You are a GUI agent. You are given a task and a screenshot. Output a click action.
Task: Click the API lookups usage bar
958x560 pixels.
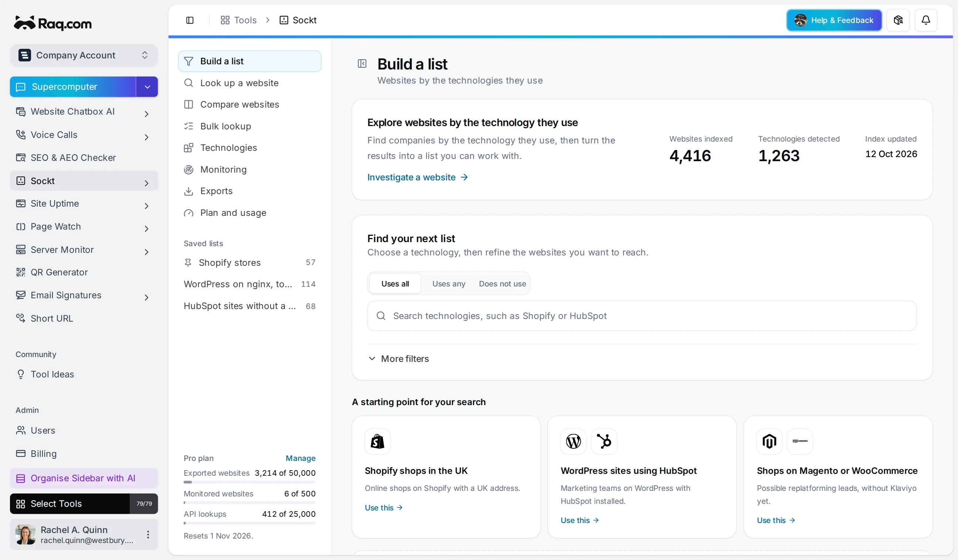[x=249, y=523]
